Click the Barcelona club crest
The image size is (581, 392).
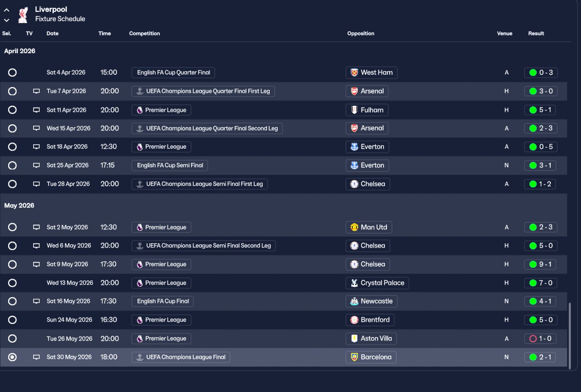point(355,357)
